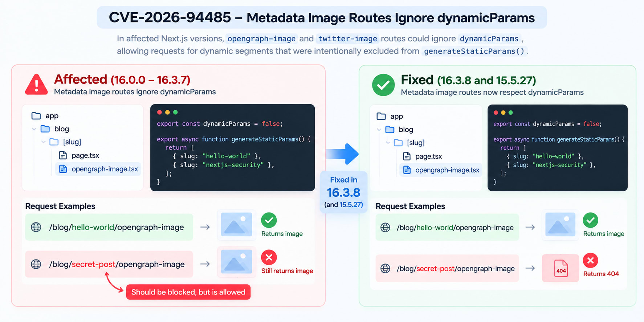This screenshot has width=644, height=322.
Task: Click the globe icon beside hello-world URL in Fixed panel
Action: pyautogui.click(x=385, y=228)
